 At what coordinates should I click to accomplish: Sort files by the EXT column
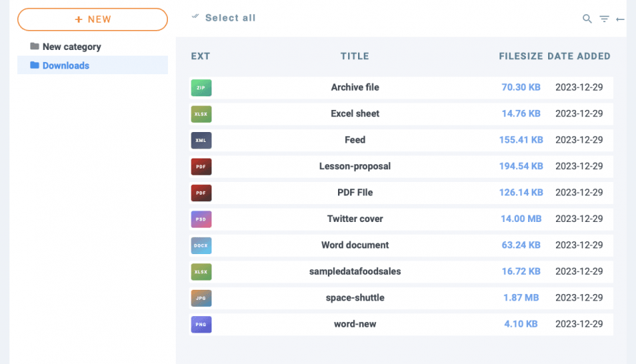pos(201,56)
